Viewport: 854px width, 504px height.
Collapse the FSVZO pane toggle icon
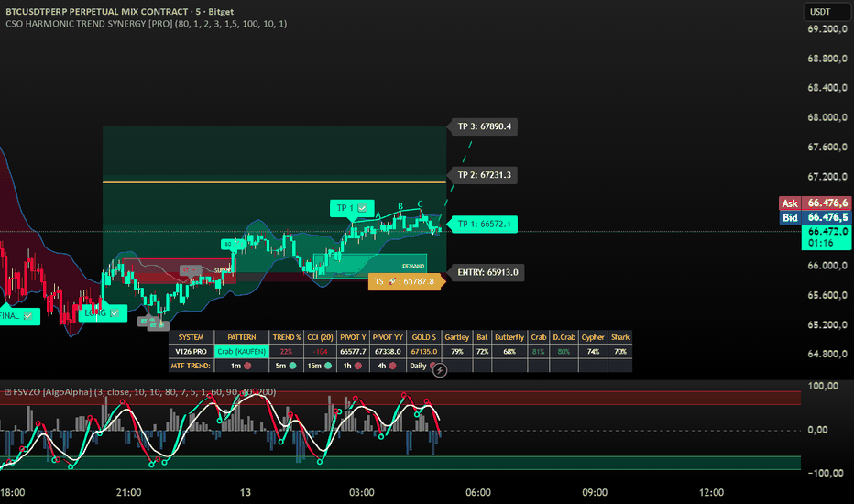8,392
